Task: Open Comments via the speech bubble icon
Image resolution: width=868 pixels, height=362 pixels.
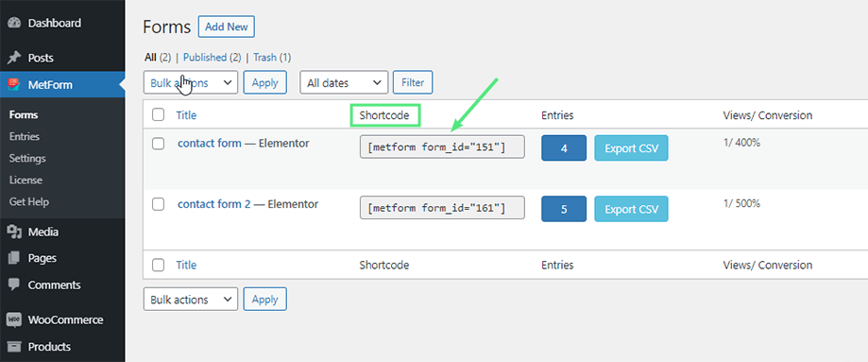Action: tap(14, 284)
